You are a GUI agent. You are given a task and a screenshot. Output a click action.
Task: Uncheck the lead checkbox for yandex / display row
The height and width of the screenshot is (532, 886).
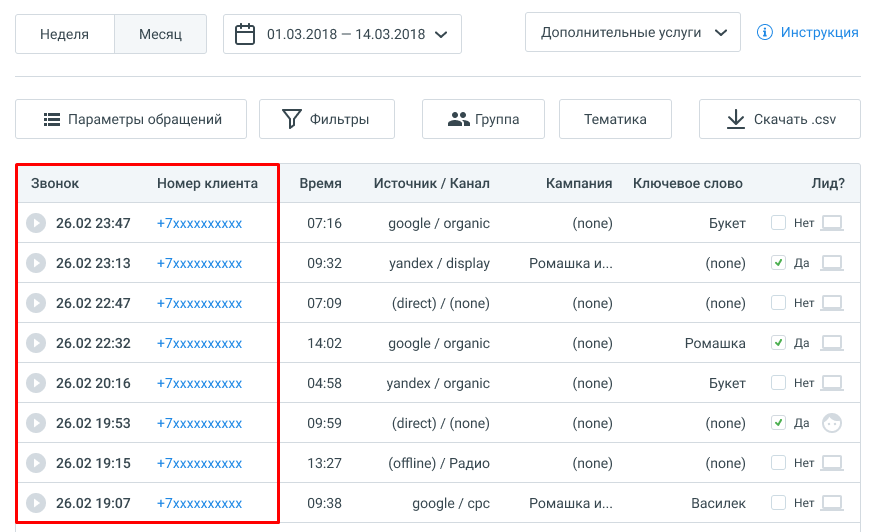tap(778, 263)
